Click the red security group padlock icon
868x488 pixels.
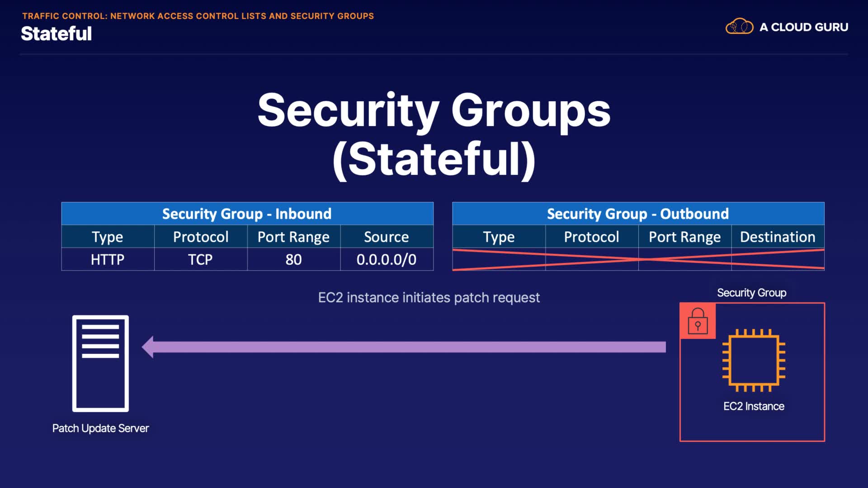698,321
